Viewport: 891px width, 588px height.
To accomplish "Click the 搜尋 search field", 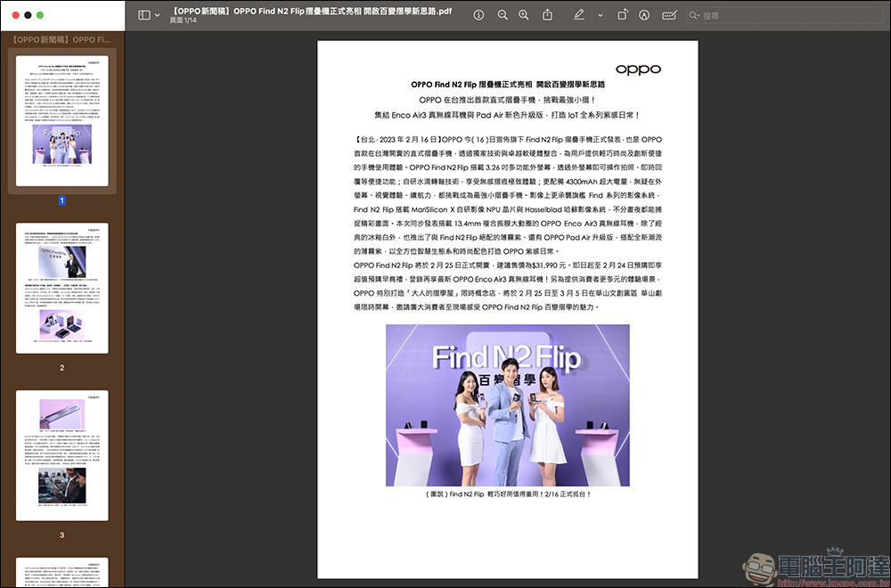I will (784, 15).
